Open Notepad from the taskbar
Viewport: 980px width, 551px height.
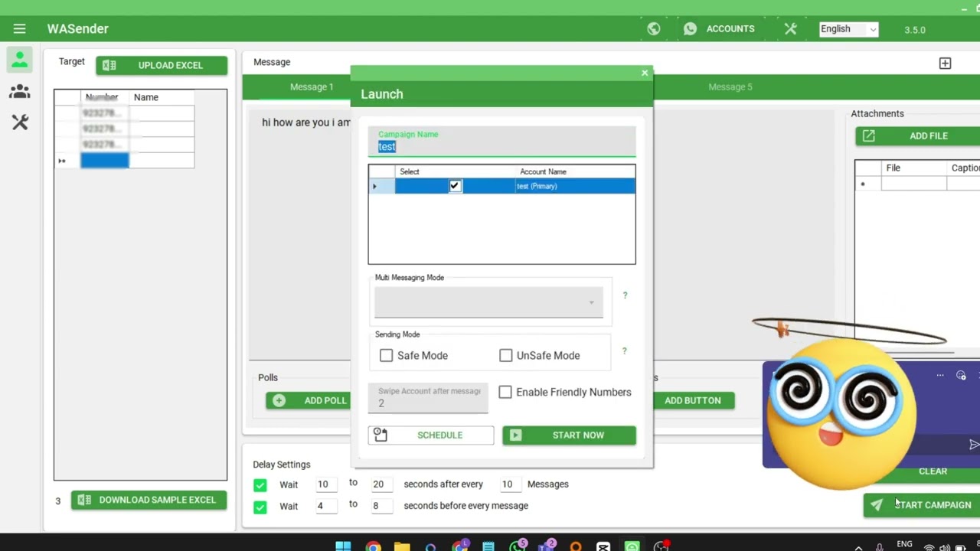click(x=488, y=546)
